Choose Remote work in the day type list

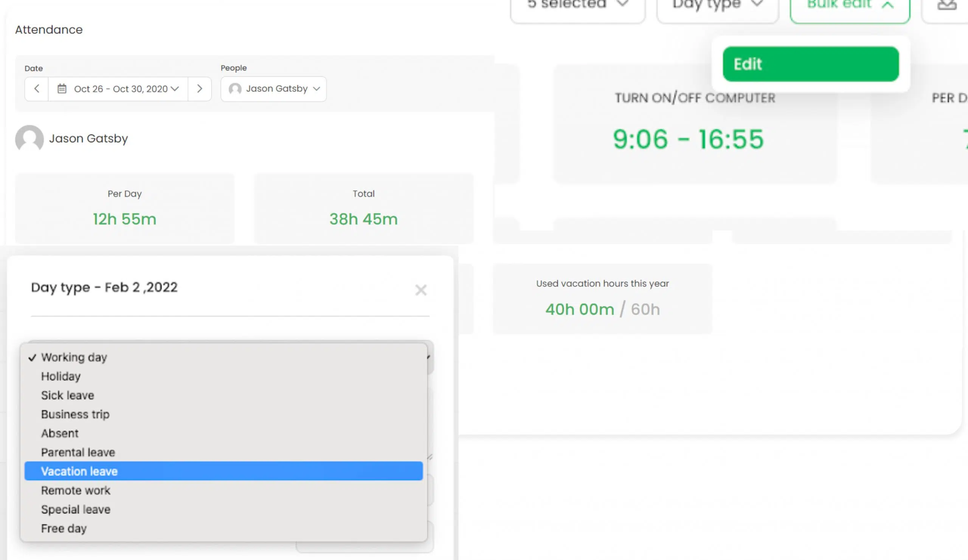(x=75, y=490)
